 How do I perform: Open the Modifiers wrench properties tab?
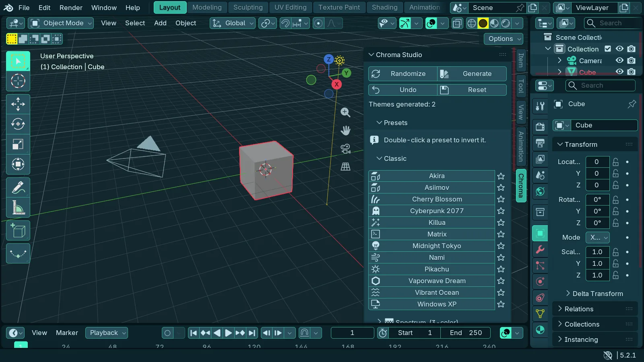pyautogui.click(x=540, y=250)
